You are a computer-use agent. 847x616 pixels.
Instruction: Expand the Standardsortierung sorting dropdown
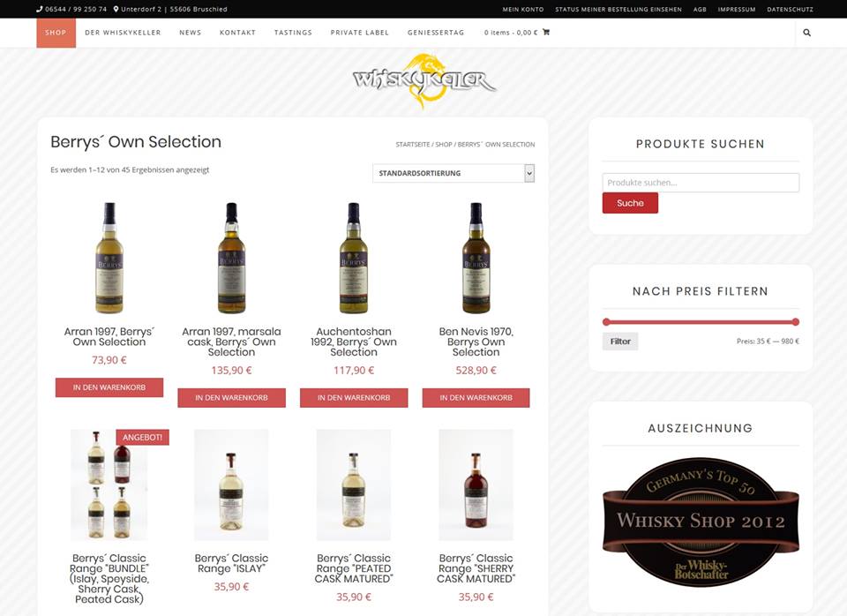tap(453, 174)
